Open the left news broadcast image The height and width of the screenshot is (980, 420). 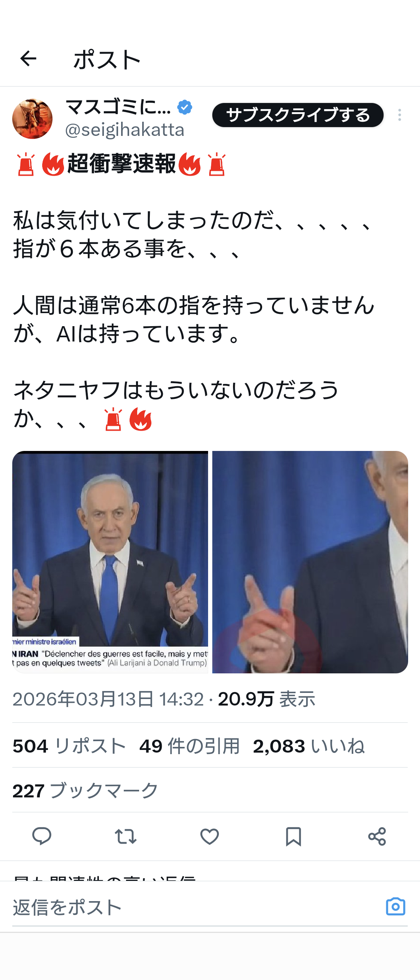110,562
